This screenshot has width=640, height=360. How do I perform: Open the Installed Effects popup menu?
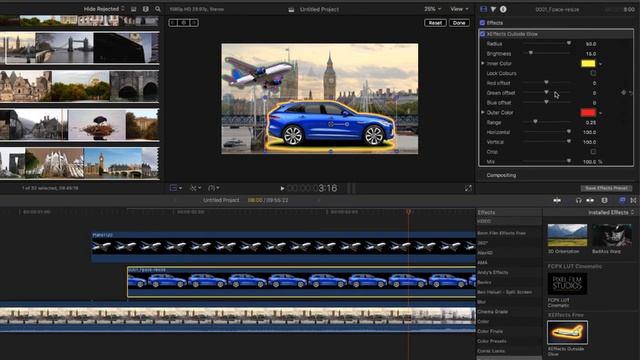[611, 213]
